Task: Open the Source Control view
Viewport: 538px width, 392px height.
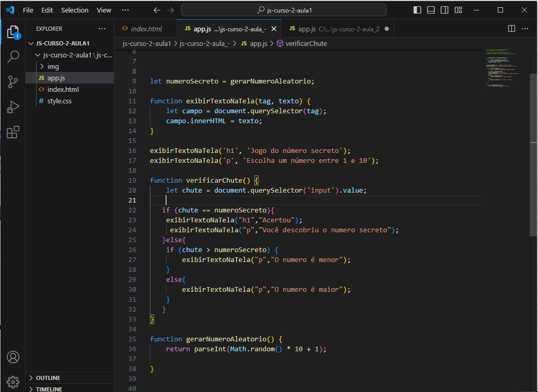Action: tap(13, 82)
